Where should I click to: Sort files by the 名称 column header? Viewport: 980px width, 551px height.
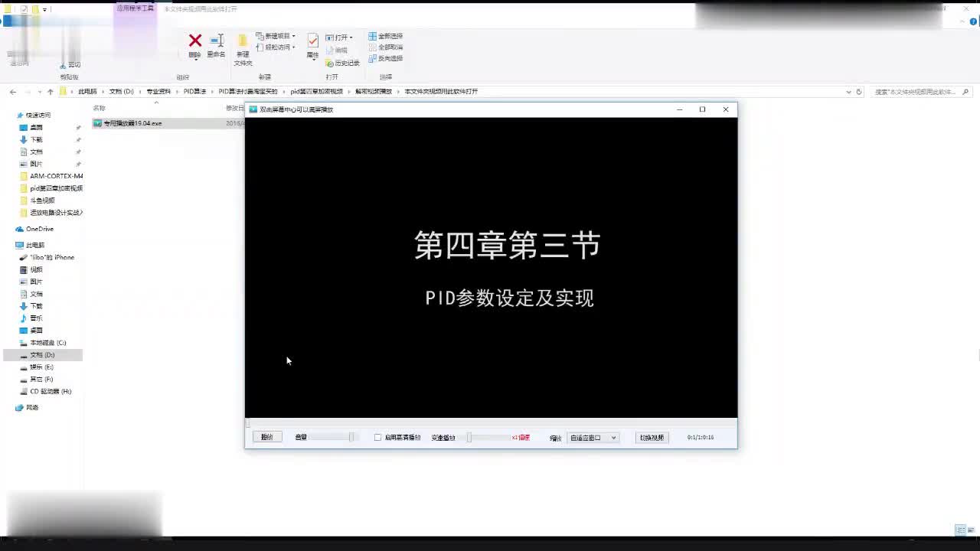click(100, 109)
